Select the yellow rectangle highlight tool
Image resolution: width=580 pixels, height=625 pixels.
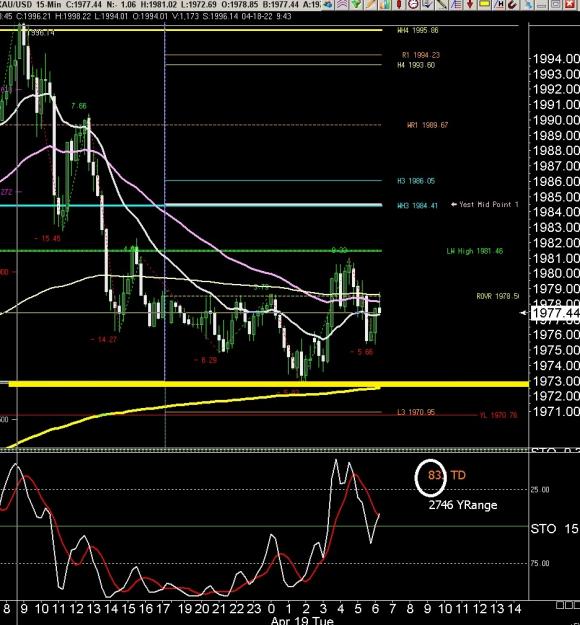click(x=484, y=4)
